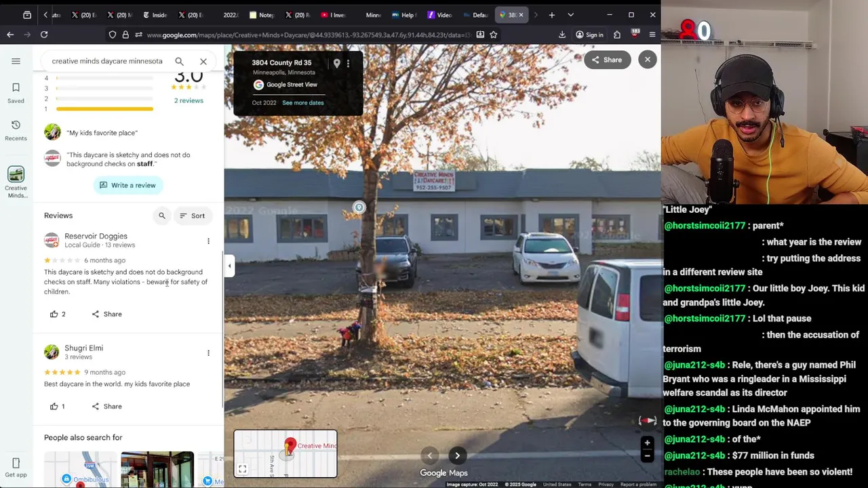Image resolution: width=868 pixels, height=488 pixels.
Task: Expand the minimap fullscreen icon
Action: (242, 469)
